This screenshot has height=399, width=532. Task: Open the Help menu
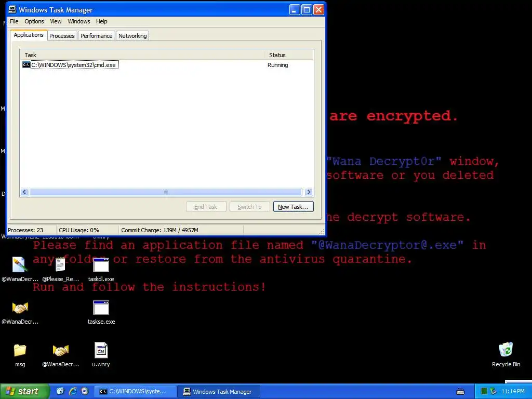pyautogui.click(x=101, y=21)
